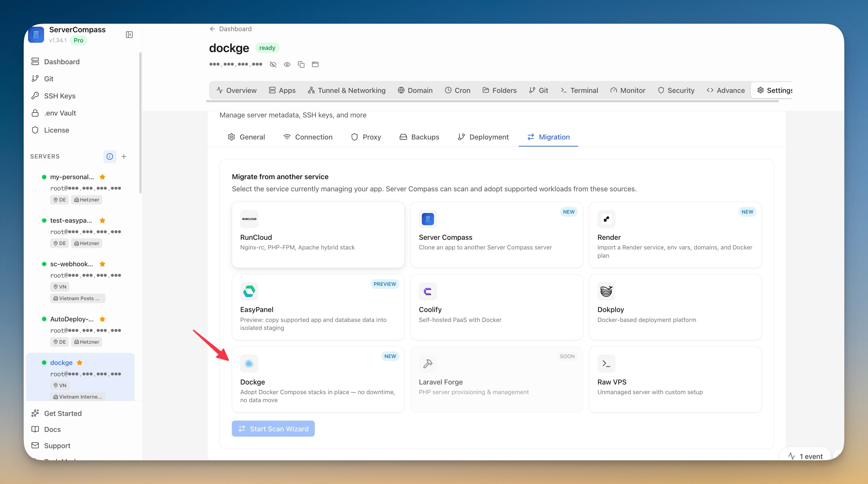Switch to the Cron tab
The width and height of the screenshot is (868, 484).
458,90
